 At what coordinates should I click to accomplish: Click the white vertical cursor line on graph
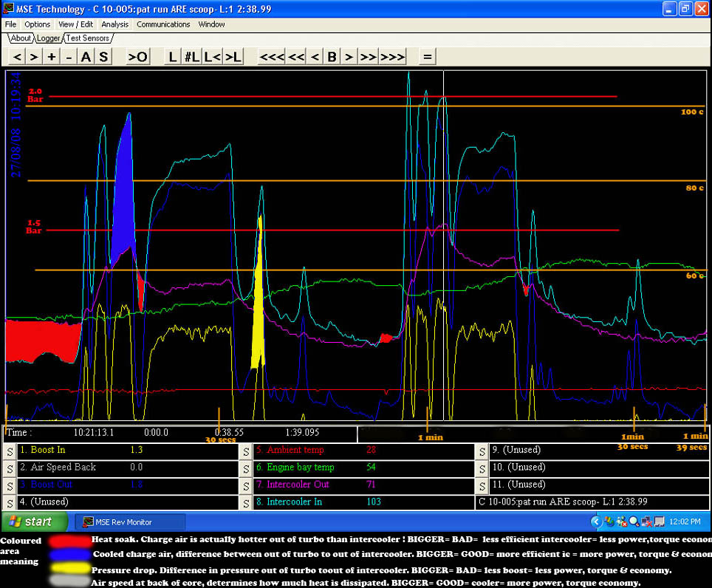(444, 245)
